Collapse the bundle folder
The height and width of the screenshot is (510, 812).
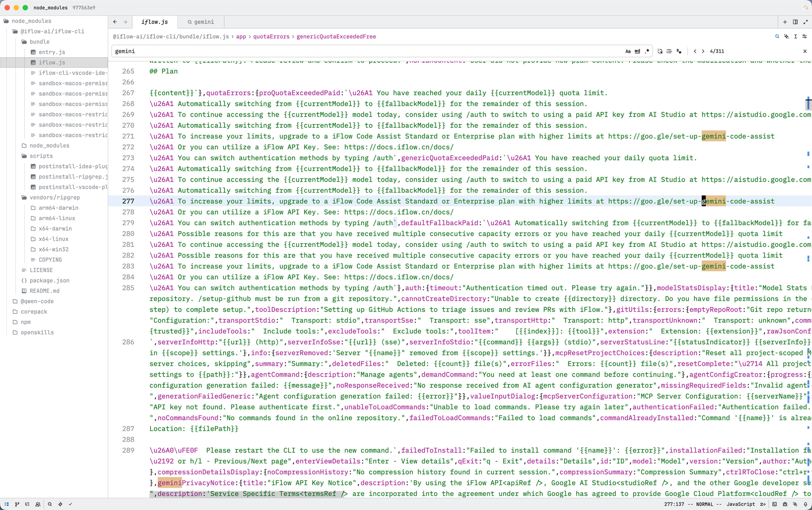[x=39, y=42]
